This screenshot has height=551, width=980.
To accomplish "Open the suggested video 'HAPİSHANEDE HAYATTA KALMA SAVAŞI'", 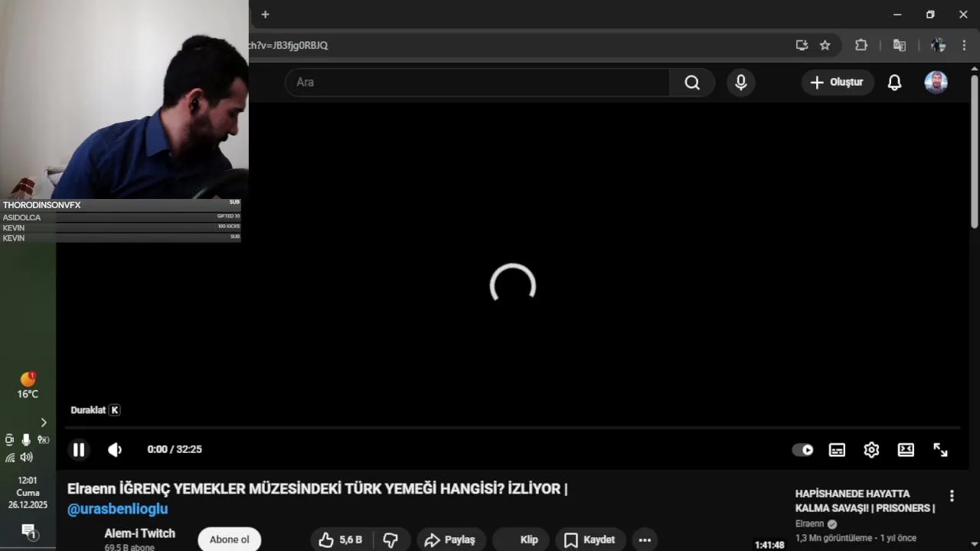I will tap(865, 501).
